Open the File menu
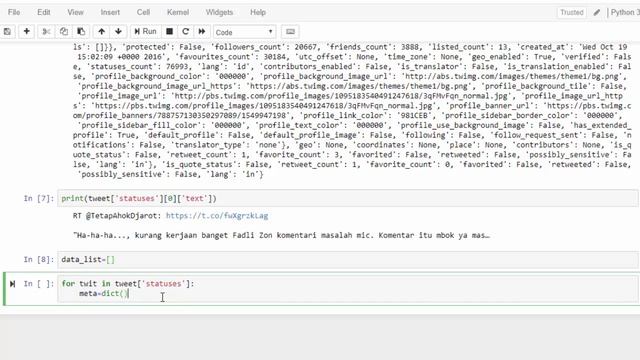This screenshot has width=640, height=360. tap(14, 12)
